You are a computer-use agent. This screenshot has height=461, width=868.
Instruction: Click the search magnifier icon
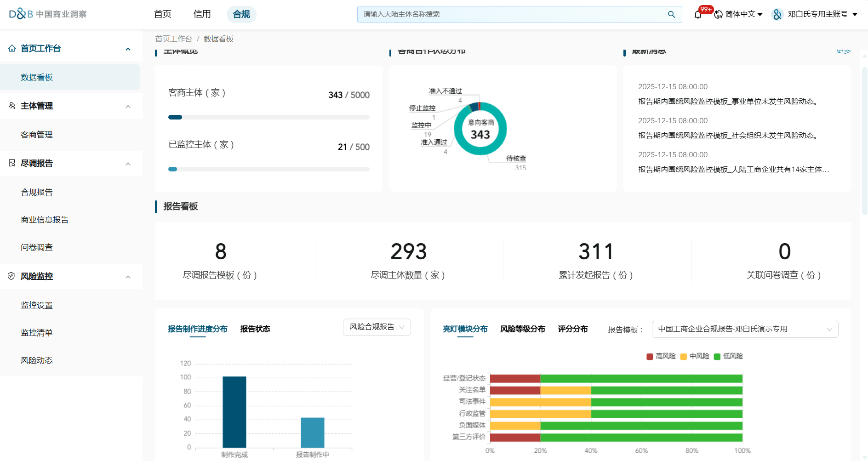tap(671, 15)
